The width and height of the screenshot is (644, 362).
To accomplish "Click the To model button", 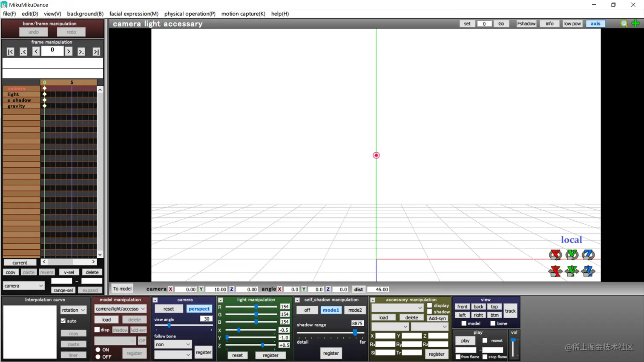I will click(x=122, y=289).
